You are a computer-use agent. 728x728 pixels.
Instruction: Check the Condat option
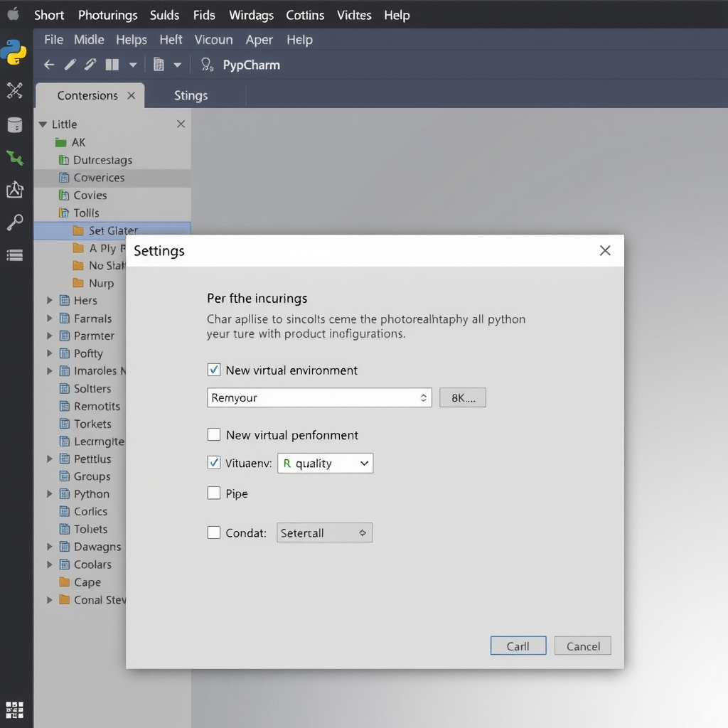point(214,532)
